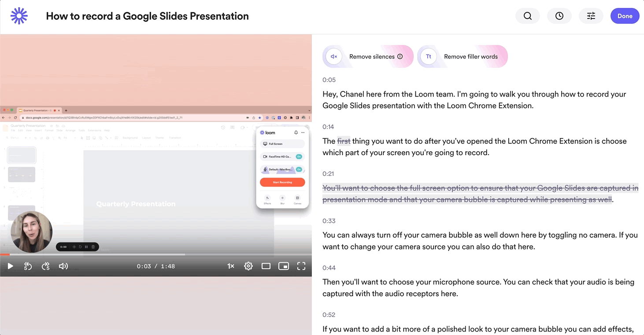Jump to the 0:33 transcript timestamp
Viewport: 644px width, 335px height.
pyautogui.click(x=329, y=221)
